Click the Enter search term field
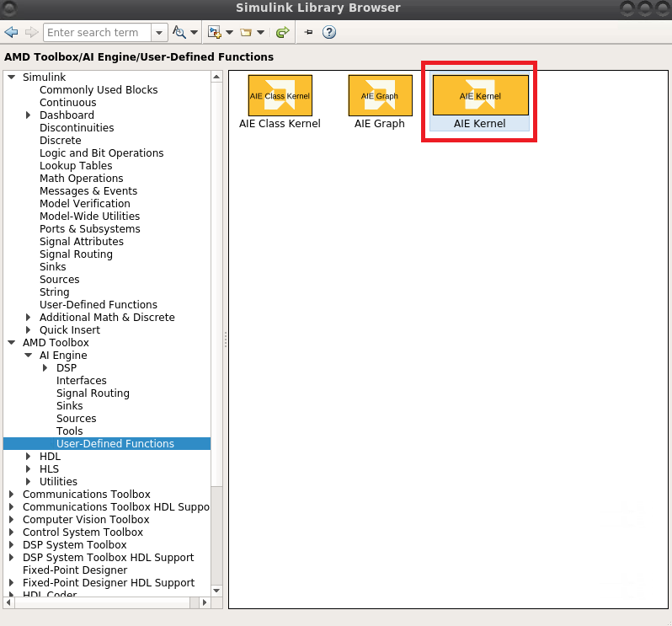The width and height of the screenshot is (672, 626). pyautogui.click(x=97, y=33)
